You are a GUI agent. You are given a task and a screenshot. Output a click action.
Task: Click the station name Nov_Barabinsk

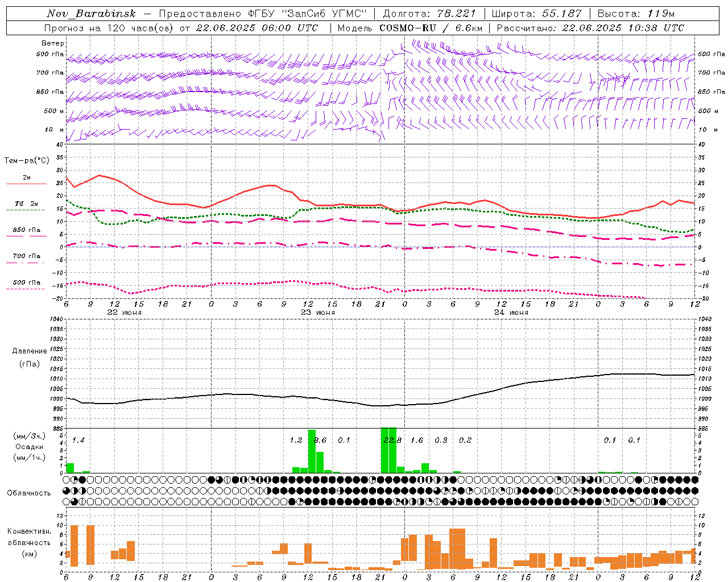pos(91,14)
